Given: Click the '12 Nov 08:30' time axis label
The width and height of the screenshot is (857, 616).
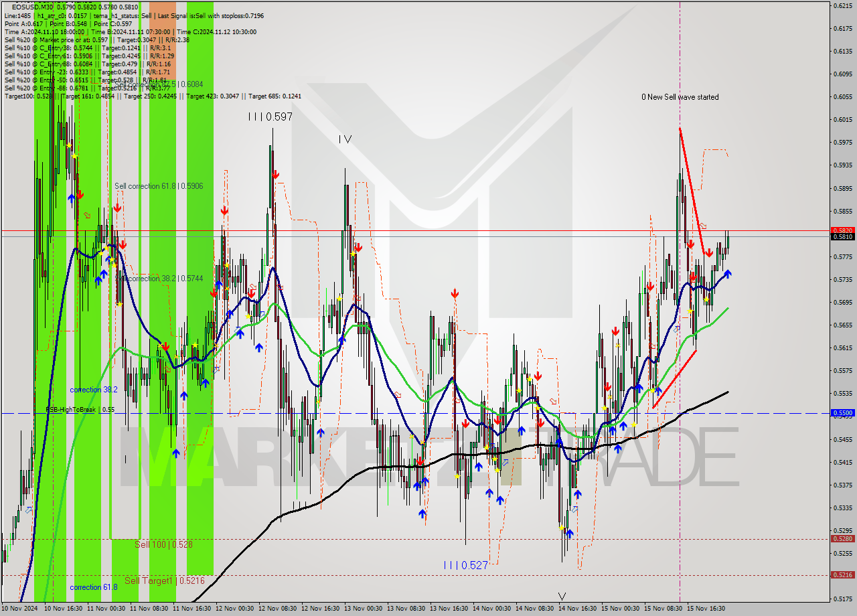Looking at the screenshot, I should [276, 609].
